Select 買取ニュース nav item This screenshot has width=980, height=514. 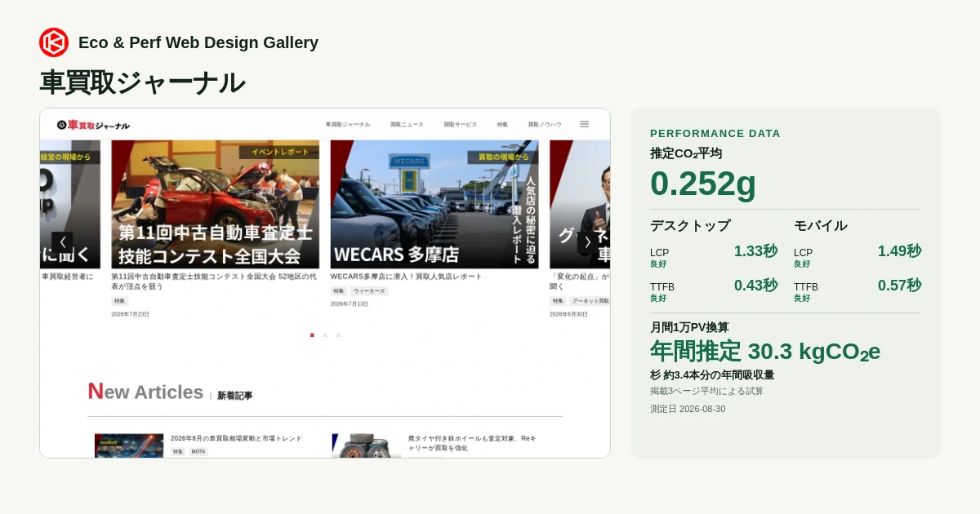tap(407, 125)
